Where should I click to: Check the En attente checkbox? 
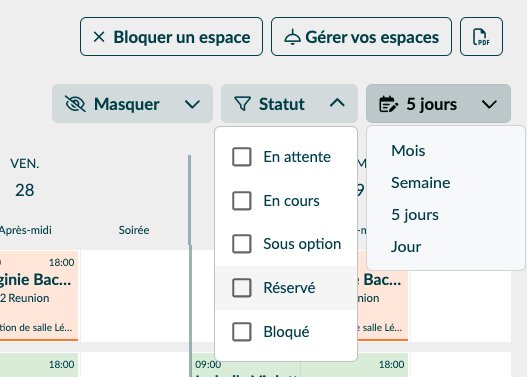(242, 157)
